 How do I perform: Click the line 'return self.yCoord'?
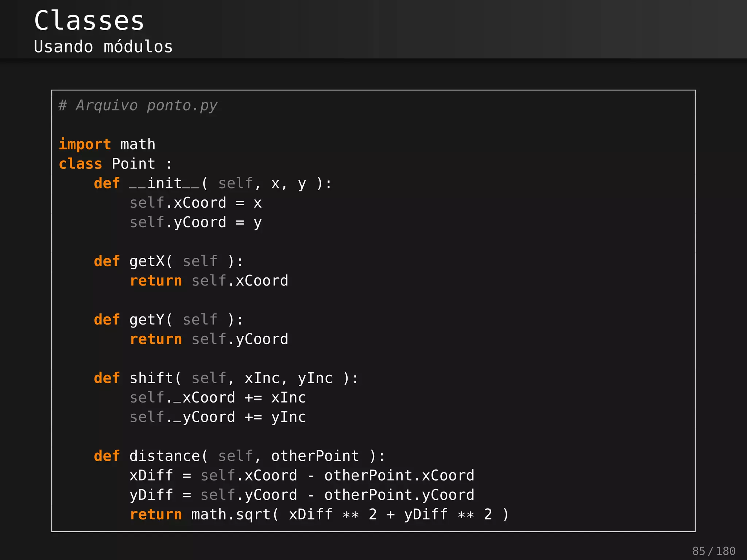click(209, 339)
